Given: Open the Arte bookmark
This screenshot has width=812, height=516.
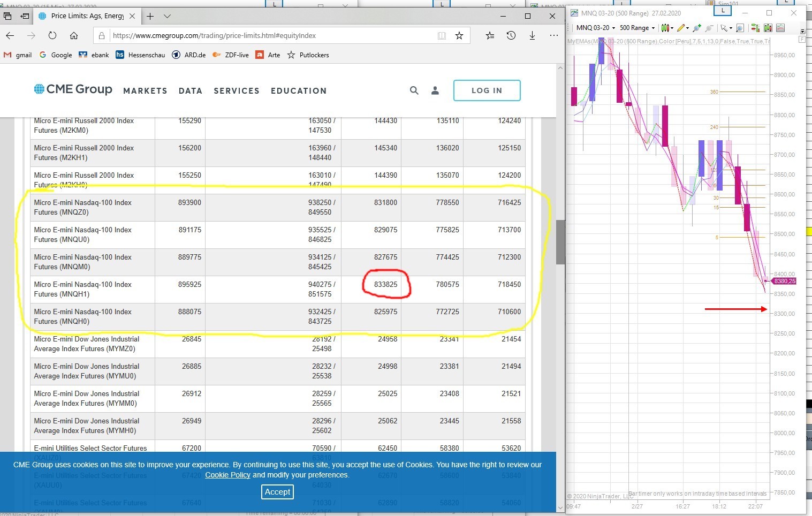Looking at the screenshot, I should click(x=268, y=55).
